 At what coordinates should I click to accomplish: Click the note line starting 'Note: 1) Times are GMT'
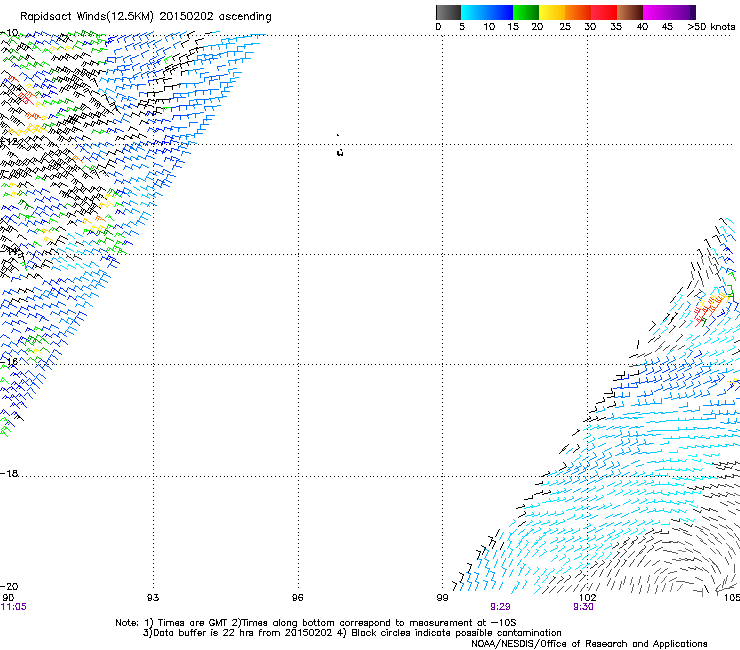pyautogui.click(x=316, y=623)
